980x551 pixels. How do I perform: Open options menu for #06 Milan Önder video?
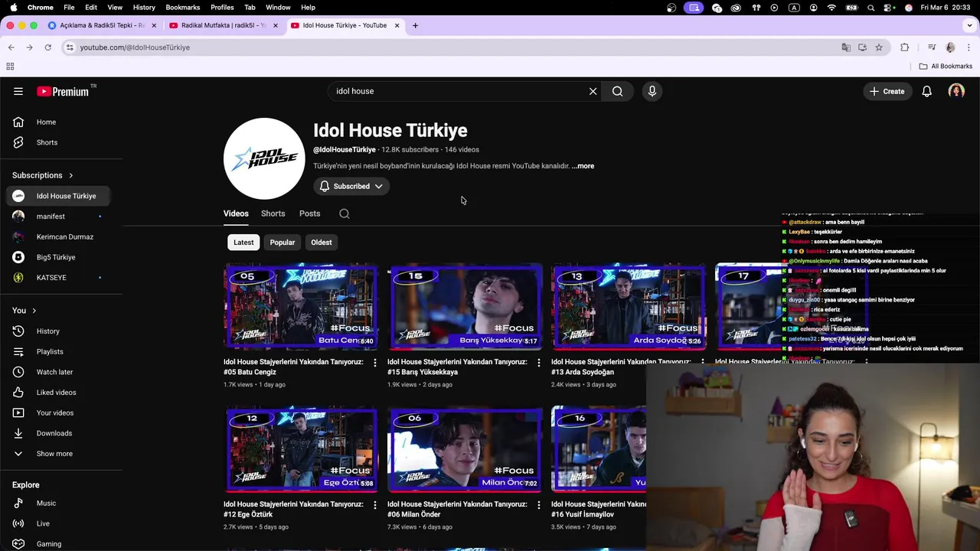[538, 505]
